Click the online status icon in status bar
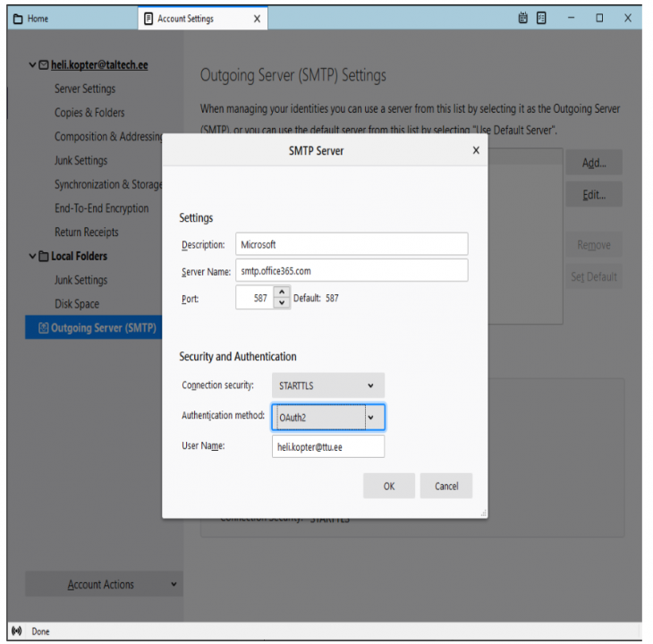The width and height of the screenshot is (653, 644). pyautogui.click(x=17, y=631)
